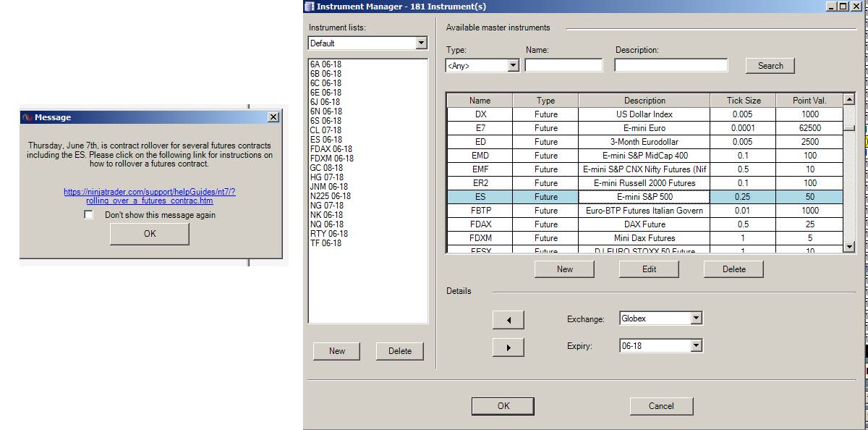
Task: Open the Exchange Globex dropdown
Action: (696, 319)
